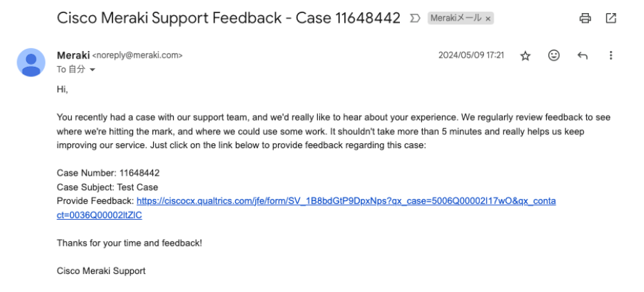
Task: Click the email subject heading with Case 11648442
Action: [x=228, y=19]
